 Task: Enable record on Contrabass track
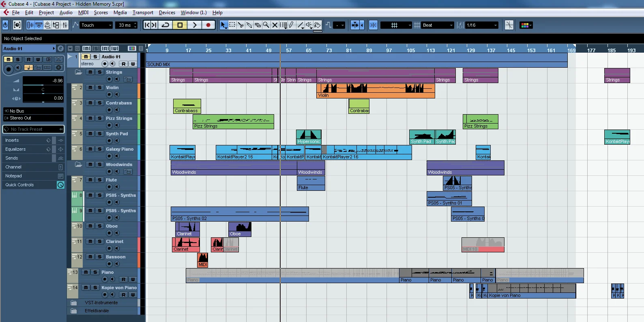[109, 110]
